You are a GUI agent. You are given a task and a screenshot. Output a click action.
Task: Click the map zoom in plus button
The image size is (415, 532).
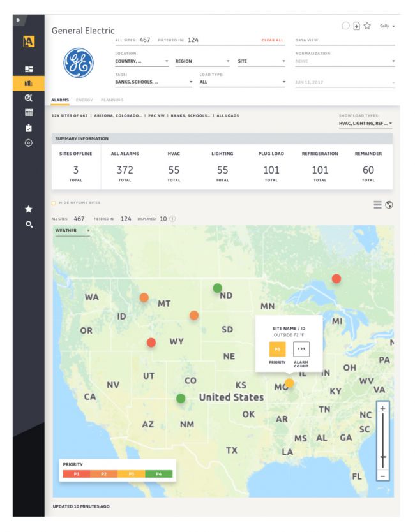382,408
